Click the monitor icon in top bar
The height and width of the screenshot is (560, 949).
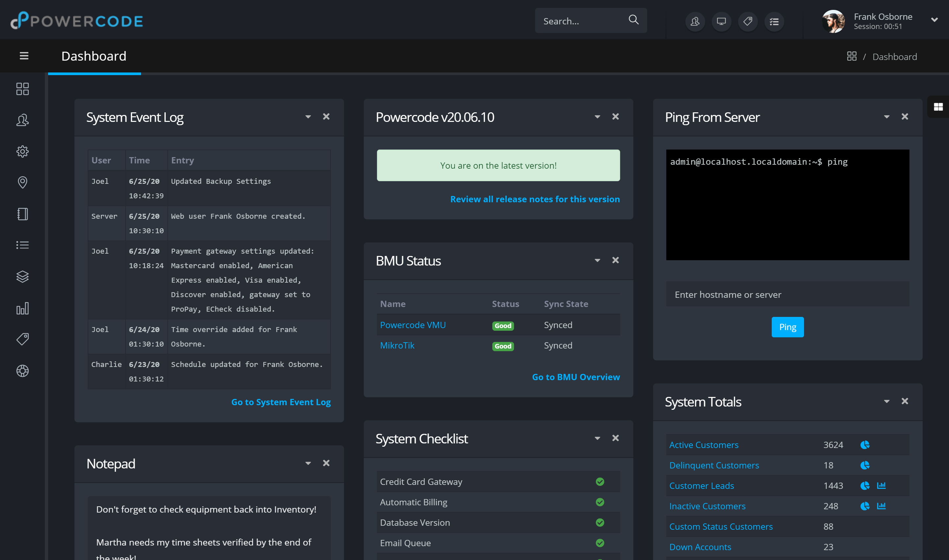coord(721,21)
